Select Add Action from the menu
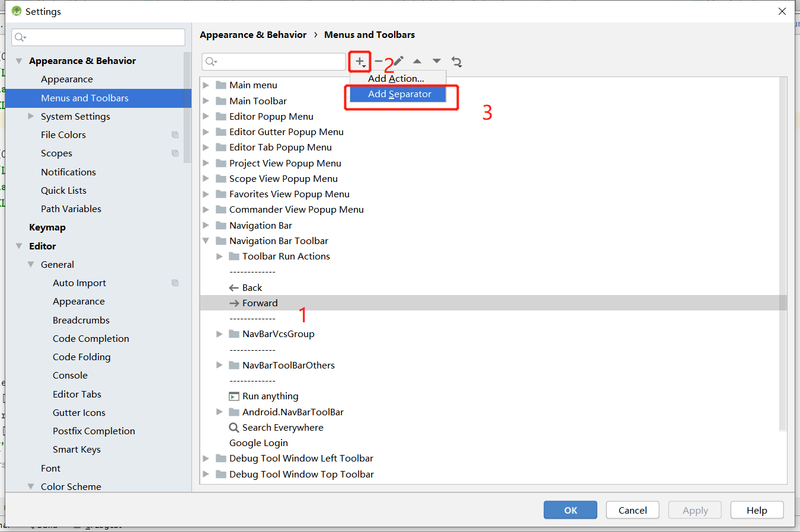This screenshot has width=800, height=532. point(396,78)
